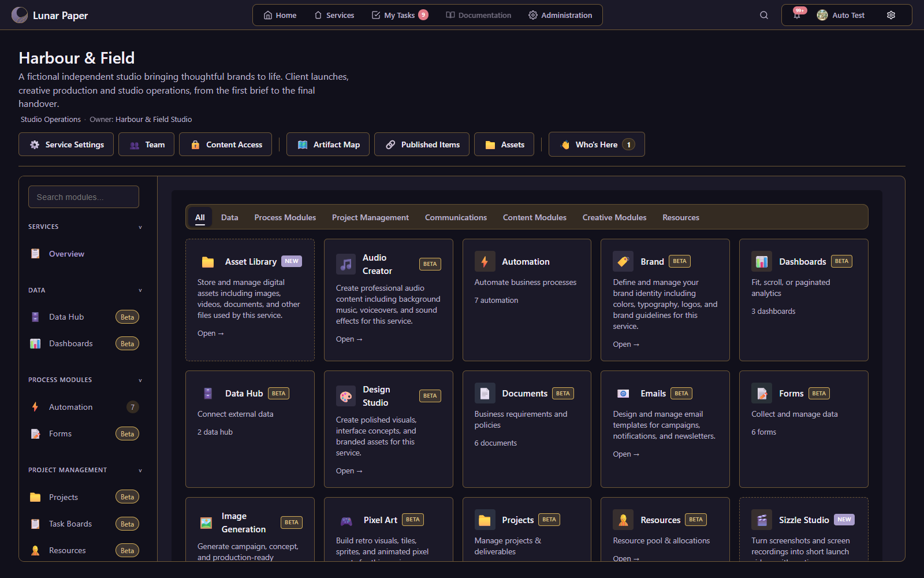Open the Service Settings button
924x578 pixels.
[66, 144]
